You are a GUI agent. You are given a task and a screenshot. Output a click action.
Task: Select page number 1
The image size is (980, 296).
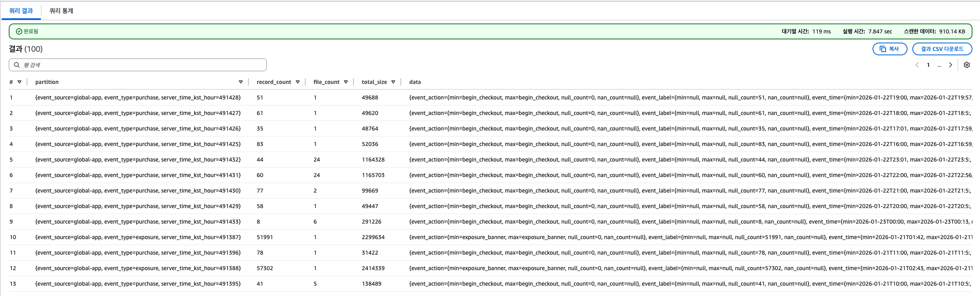coord(928,65)
